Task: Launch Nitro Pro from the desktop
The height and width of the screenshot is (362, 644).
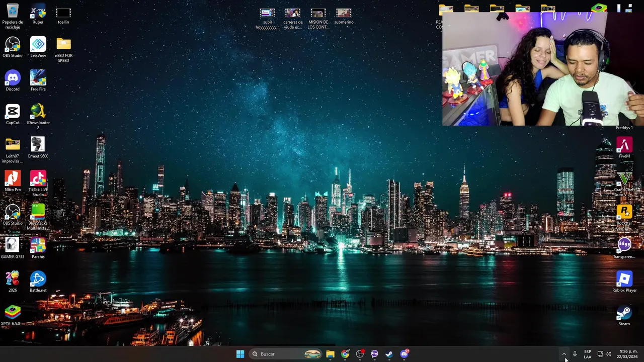Action: pyautogui.click(x=13, y=182)
